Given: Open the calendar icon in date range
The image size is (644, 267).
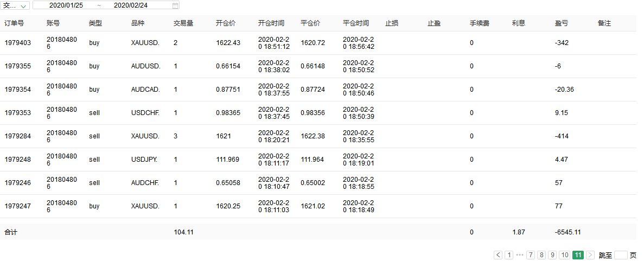Looking at the screenshot, I should (175, 5).
